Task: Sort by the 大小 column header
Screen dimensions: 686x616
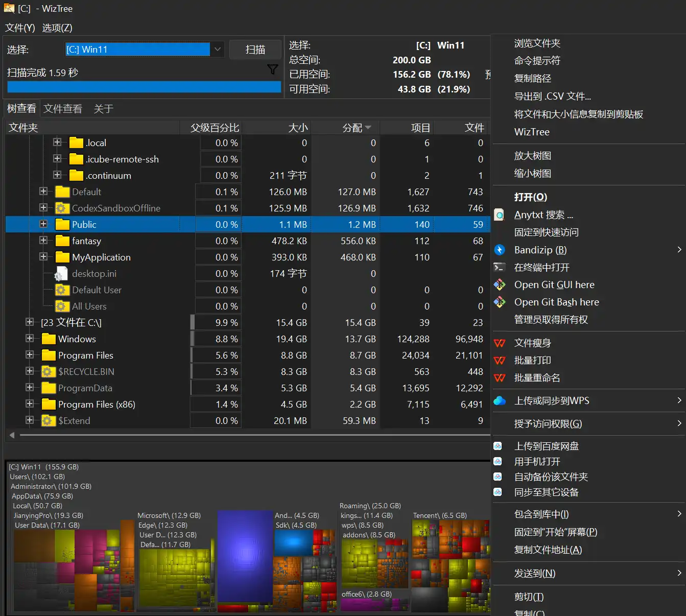Action: click(276, 128)
